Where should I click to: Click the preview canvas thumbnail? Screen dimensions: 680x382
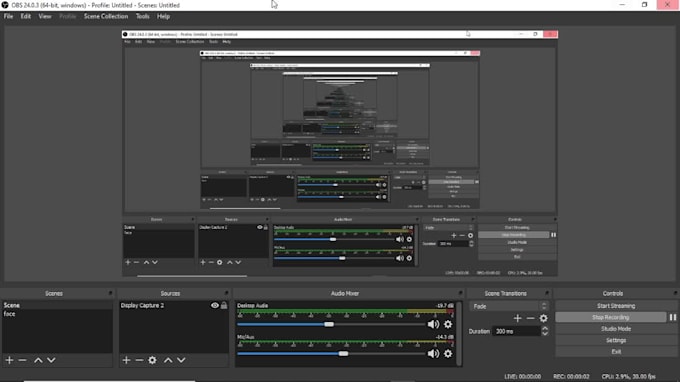click(x=340, y=153)
